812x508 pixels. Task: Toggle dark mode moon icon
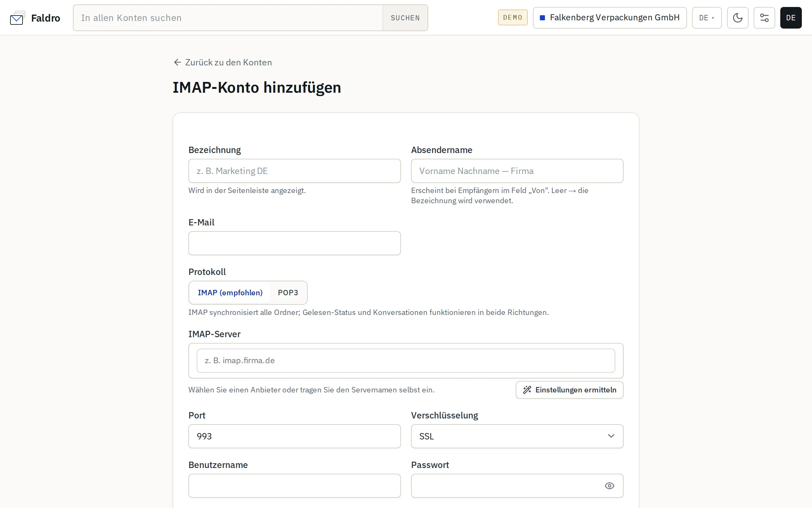(737, 18)
